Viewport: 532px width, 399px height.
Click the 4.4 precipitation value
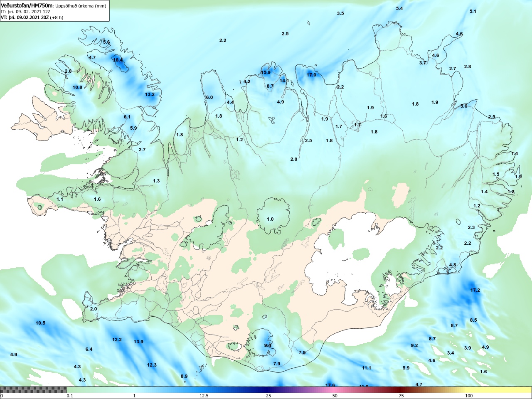[230, 102]
